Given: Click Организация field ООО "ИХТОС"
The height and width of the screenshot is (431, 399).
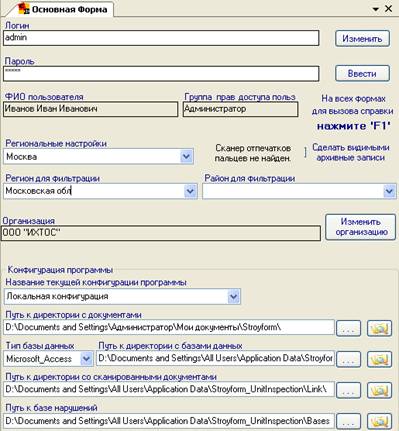Looking at the screenshot, I should pos(161,233).
